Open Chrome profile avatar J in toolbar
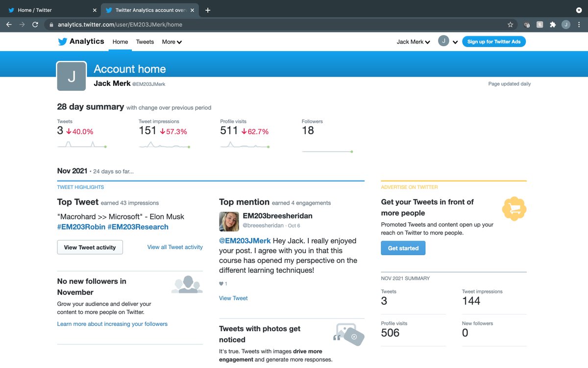Viewport: 588px width, 368px height. [x=566, y=25]
